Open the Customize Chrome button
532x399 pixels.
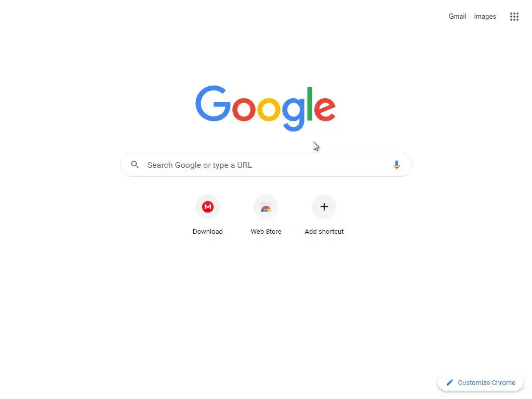click(481, 382)
